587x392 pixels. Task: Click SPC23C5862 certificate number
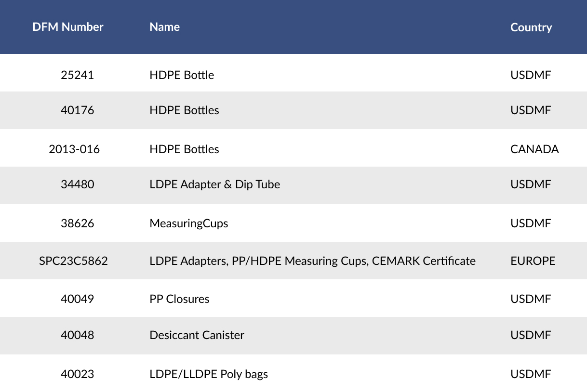click(73, 261)
